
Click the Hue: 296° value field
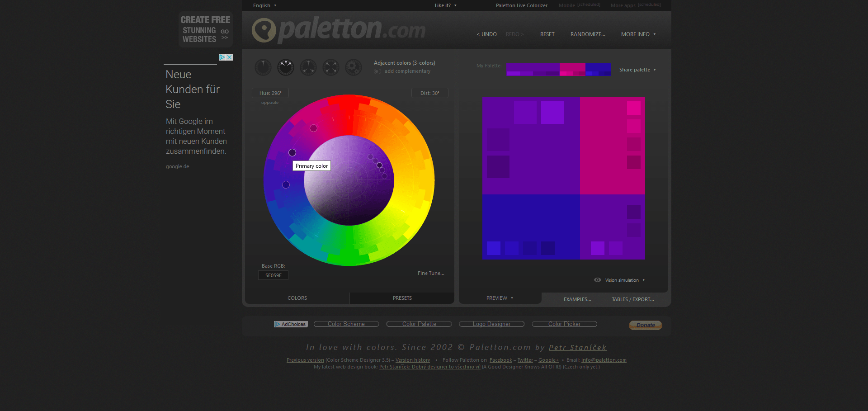pos(270,93)
